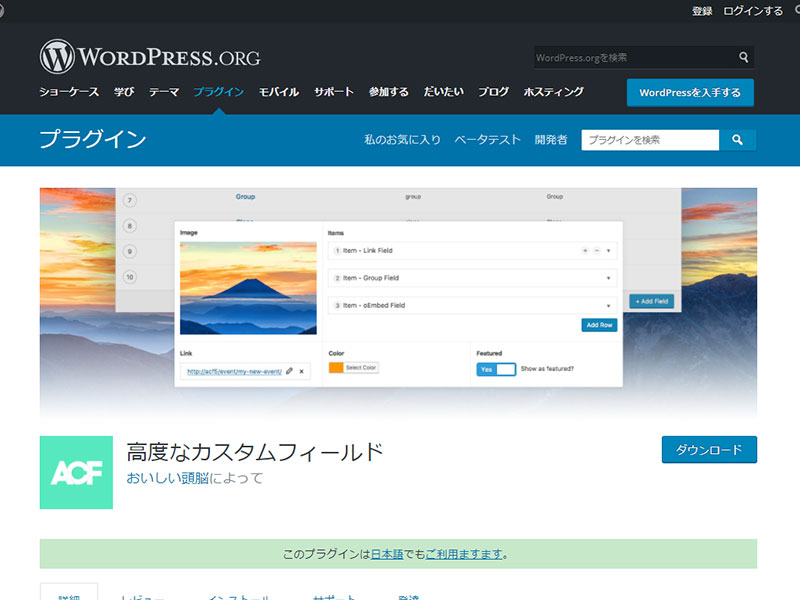This screenshot has height=600, width=800.
Task: Click the X remove icon in Link field
Action: [x=302, y=371]
